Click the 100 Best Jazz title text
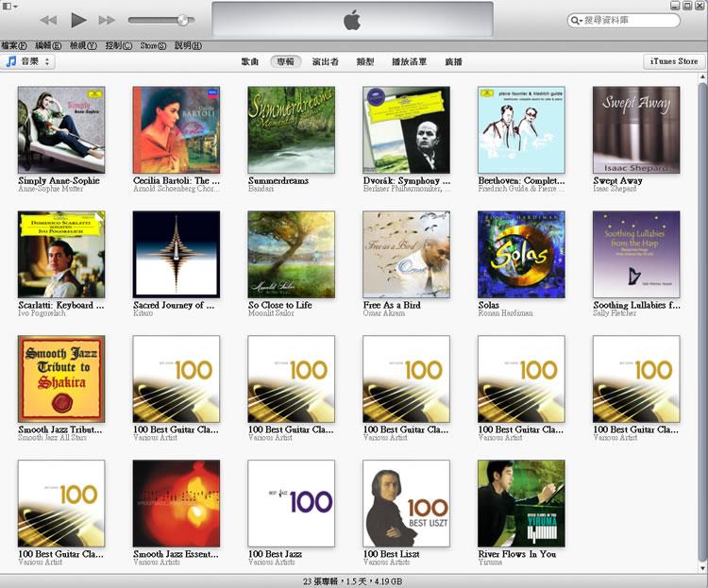The height and width of the screenshot is (588, 708). click(275, 554)
